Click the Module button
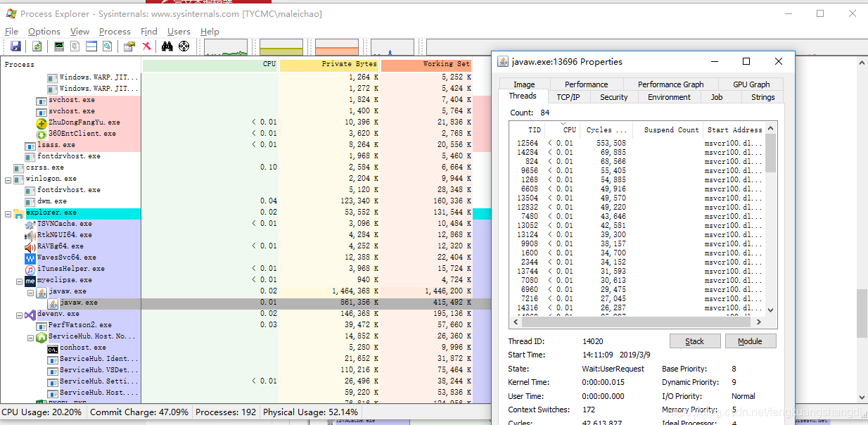Image resolution: width=868 pixels, height=425 pixels. pos(750,341)
